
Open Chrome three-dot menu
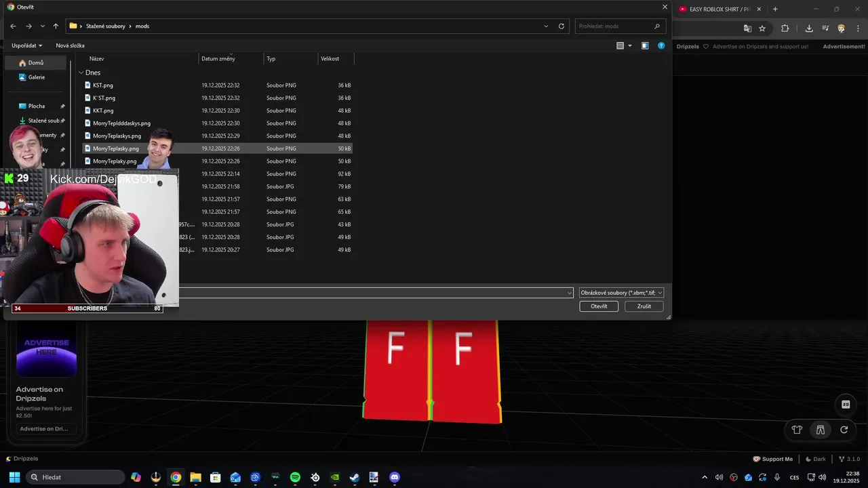click(x=858, y=28)
